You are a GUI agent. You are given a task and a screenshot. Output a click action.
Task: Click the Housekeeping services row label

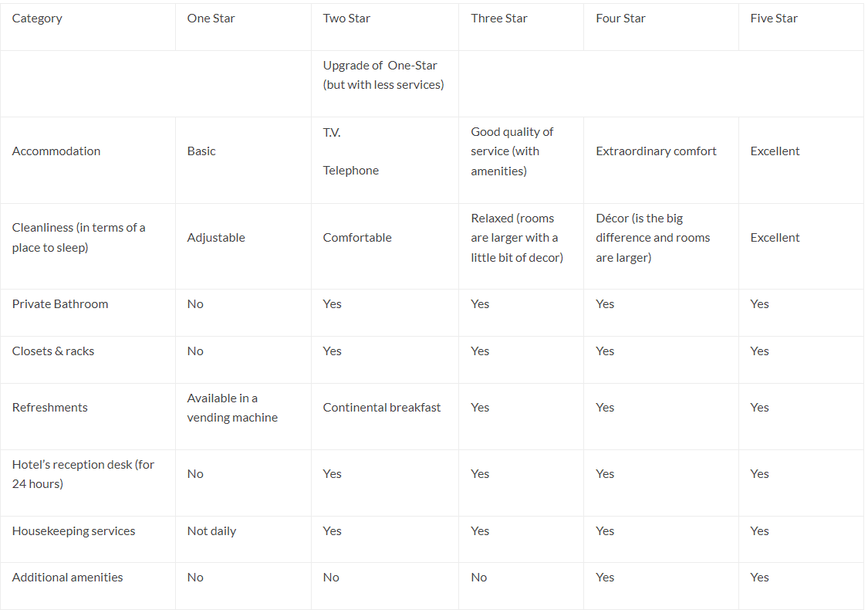[73, 531]
